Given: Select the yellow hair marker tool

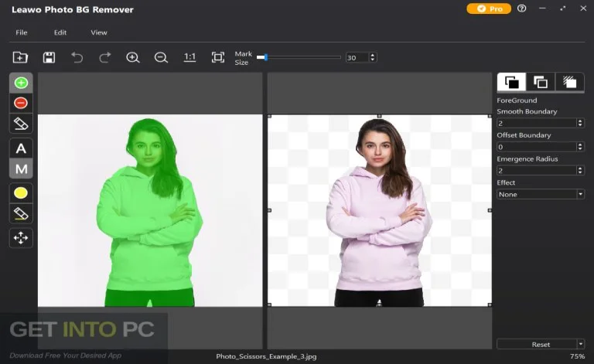Looking at the screenshot, I should [21, 192].
